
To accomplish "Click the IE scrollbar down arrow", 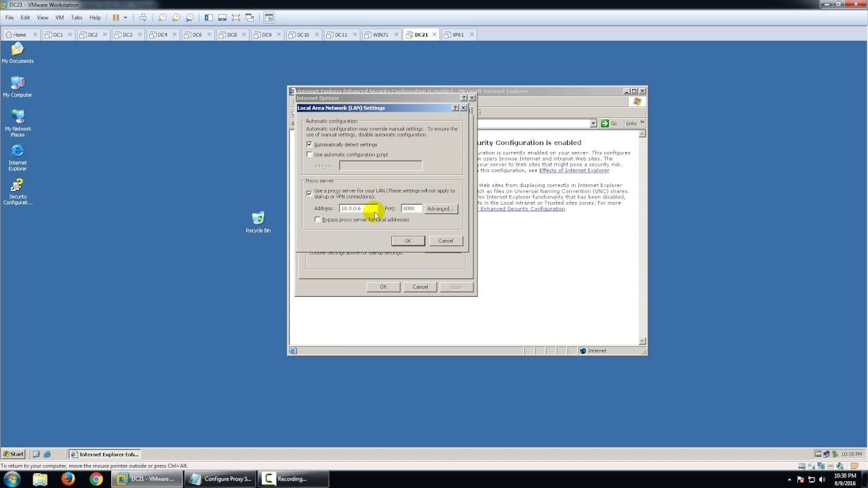I will tap(643, 341).
